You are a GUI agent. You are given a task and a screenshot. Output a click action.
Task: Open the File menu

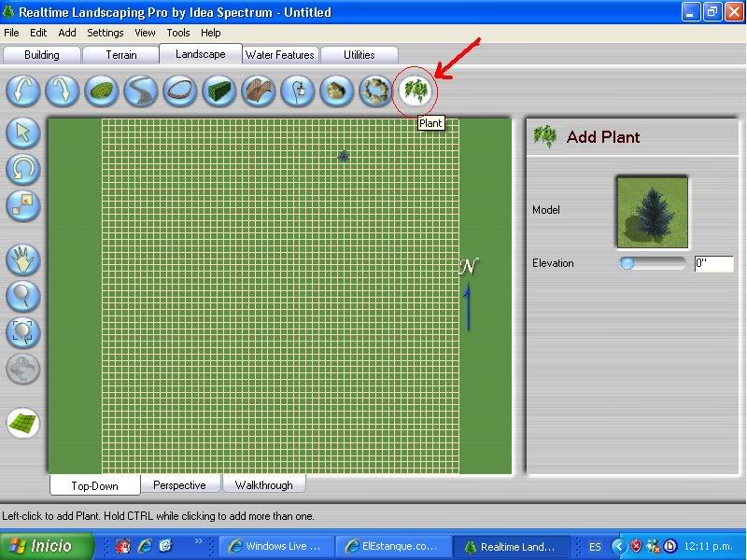(11, 33)
